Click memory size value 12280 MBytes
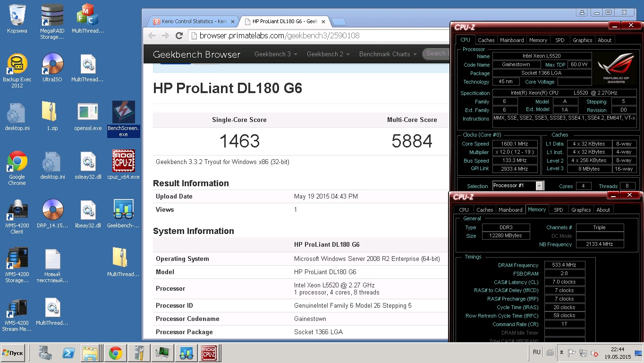Viewport: 644px width, 363px height. [x=506, y=236]
